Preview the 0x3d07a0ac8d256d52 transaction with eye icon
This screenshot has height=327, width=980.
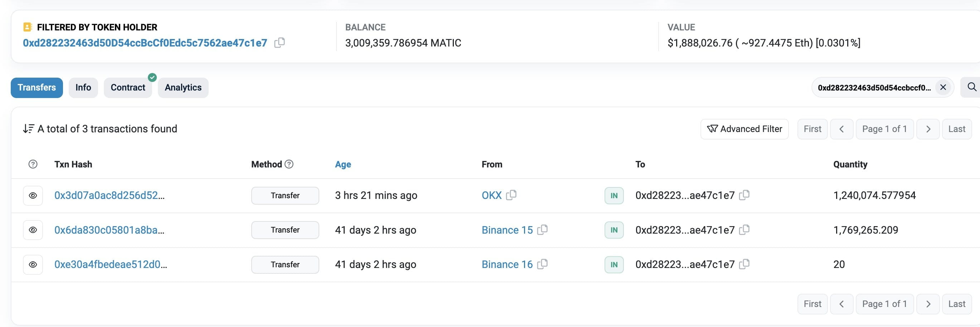click(33, 195)
